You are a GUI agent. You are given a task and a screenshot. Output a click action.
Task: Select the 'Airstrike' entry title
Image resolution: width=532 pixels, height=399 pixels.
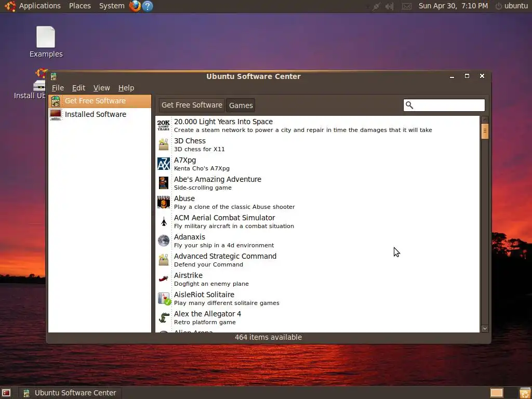click(188, 275)
